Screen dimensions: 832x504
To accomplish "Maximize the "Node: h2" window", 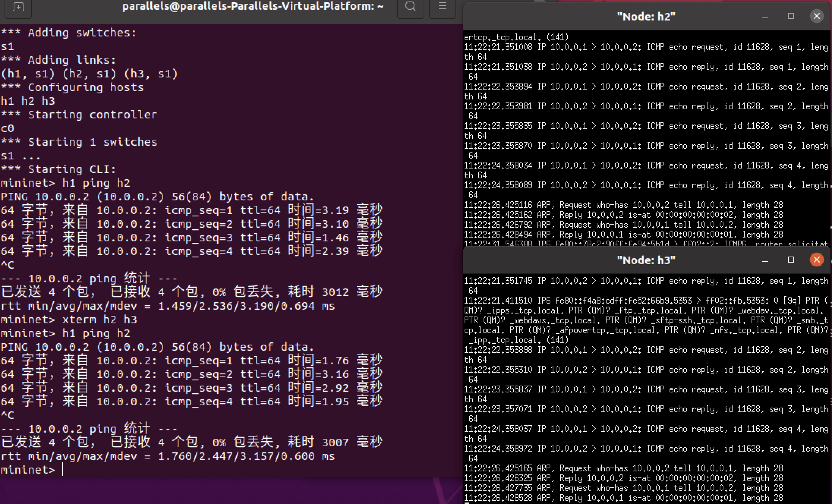I will 791,16.
